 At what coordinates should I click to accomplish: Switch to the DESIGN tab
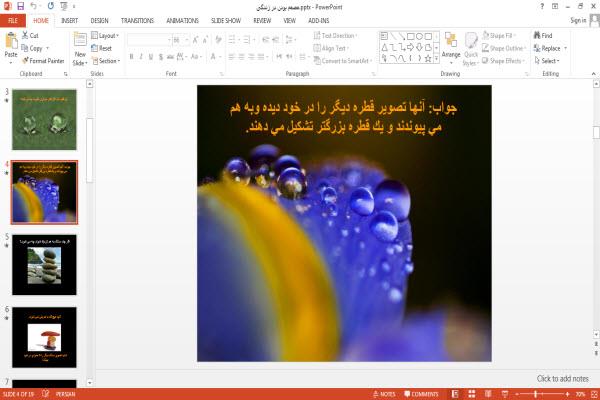[99, 21]
